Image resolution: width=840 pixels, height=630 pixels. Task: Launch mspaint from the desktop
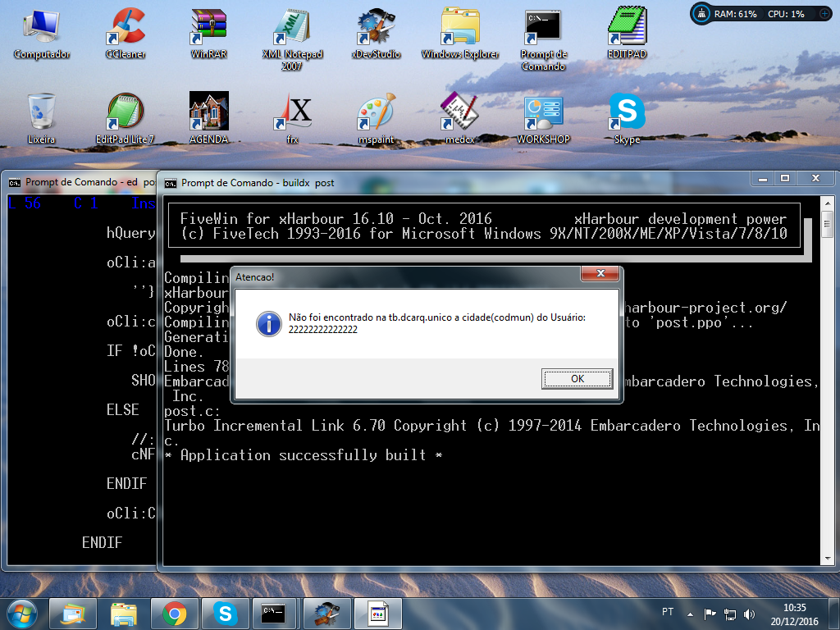pos(376,119)
